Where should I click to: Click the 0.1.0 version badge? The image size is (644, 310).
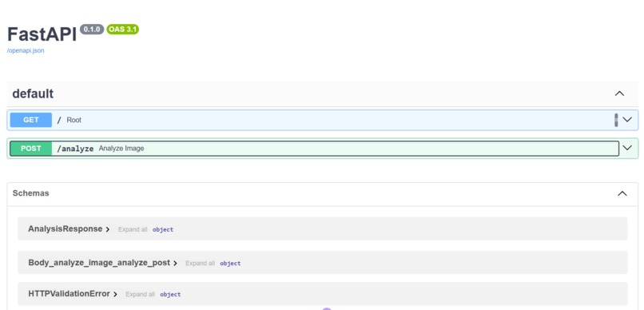point(92,29)
